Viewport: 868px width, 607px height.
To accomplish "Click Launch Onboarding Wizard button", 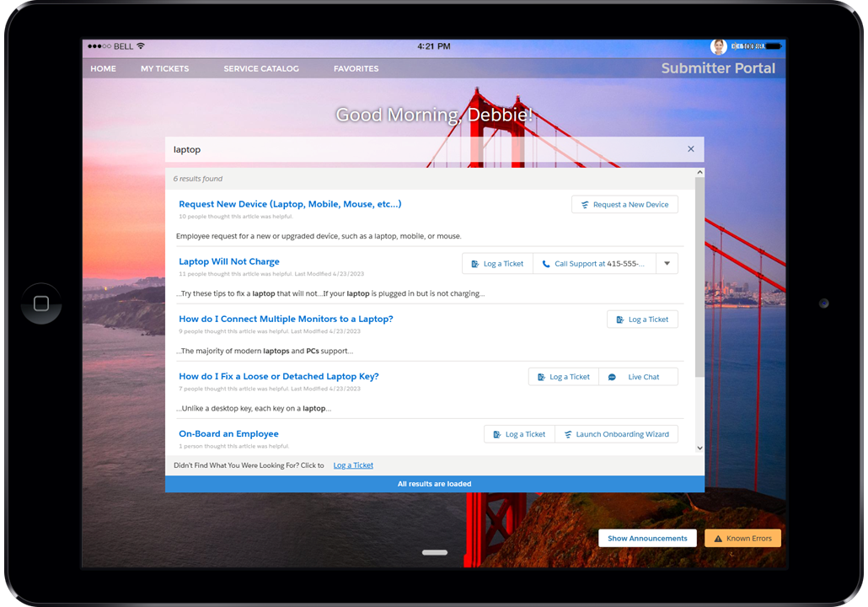I will coord(616,434).
